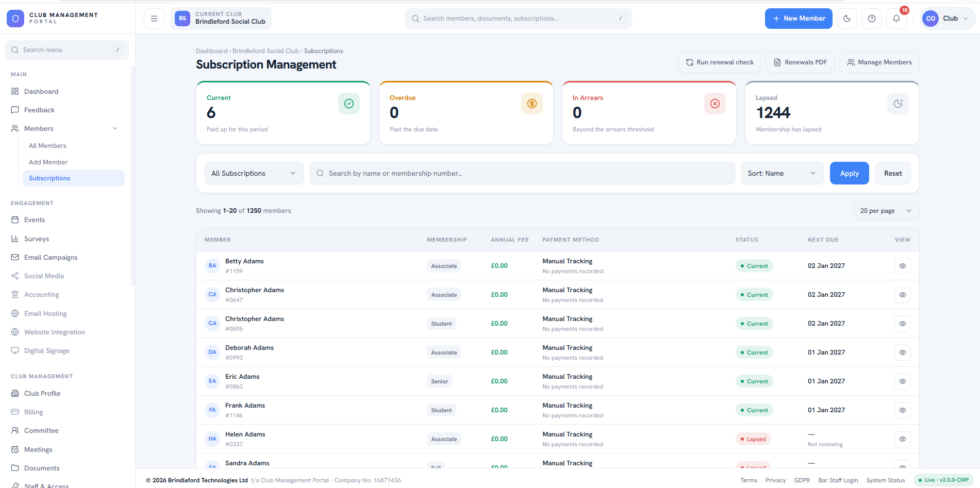View Deborah Adams eye icon
The height and width of the screenshot is (488, 980).
pos(903,352)
